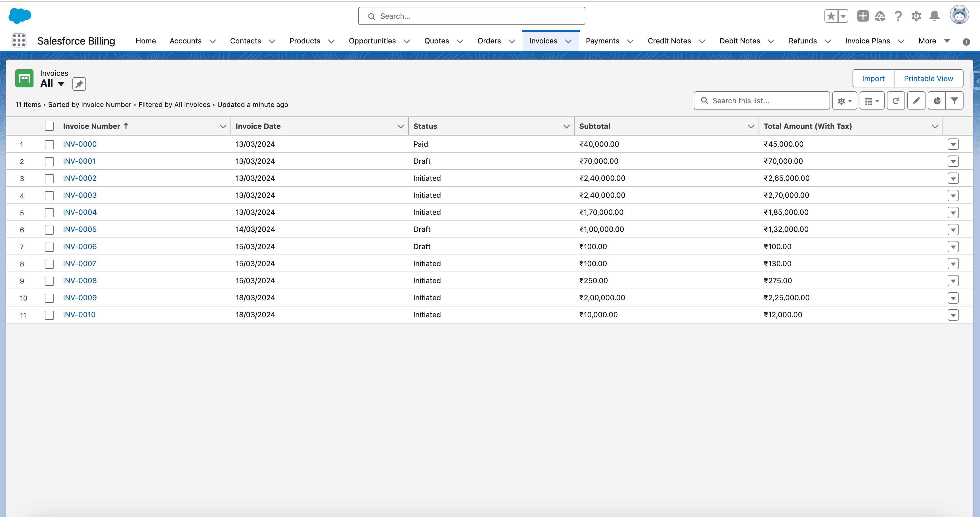Focus the global Search field
This screenshot has height=517, width=980.
[471, 16]
